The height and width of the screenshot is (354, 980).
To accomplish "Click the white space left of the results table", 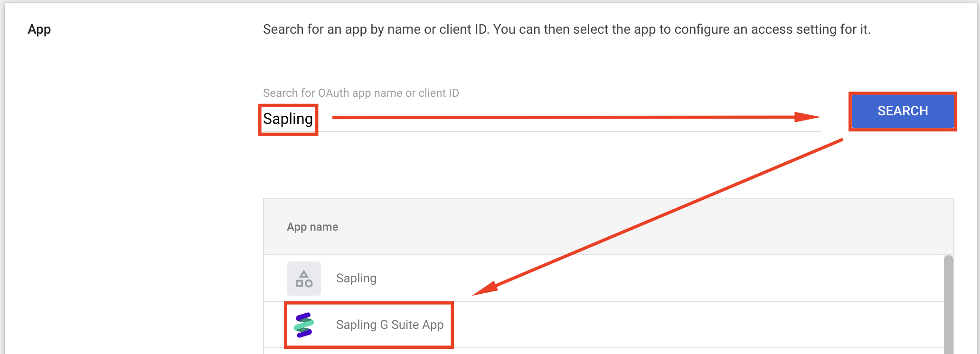I will [x=142, y=275].
